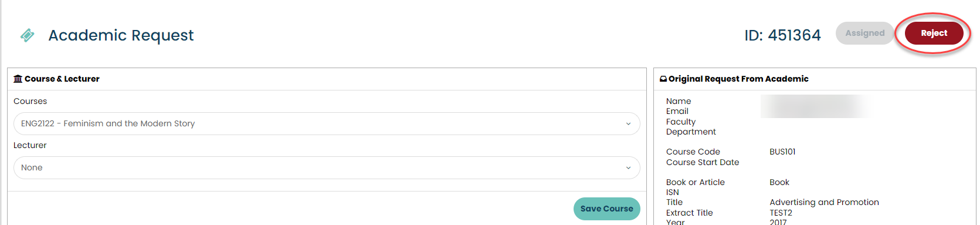Image resolution: width=980 pixels, height=225 pixels.
Task: Click the Courses field label
Action: click(x=30, y=101)
